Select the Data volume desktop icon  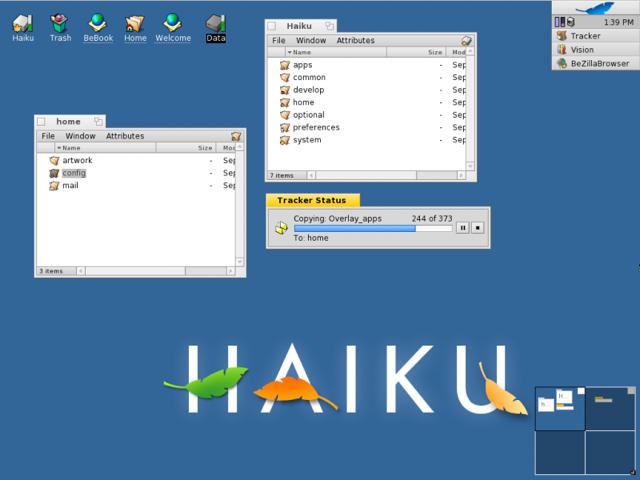215,23
